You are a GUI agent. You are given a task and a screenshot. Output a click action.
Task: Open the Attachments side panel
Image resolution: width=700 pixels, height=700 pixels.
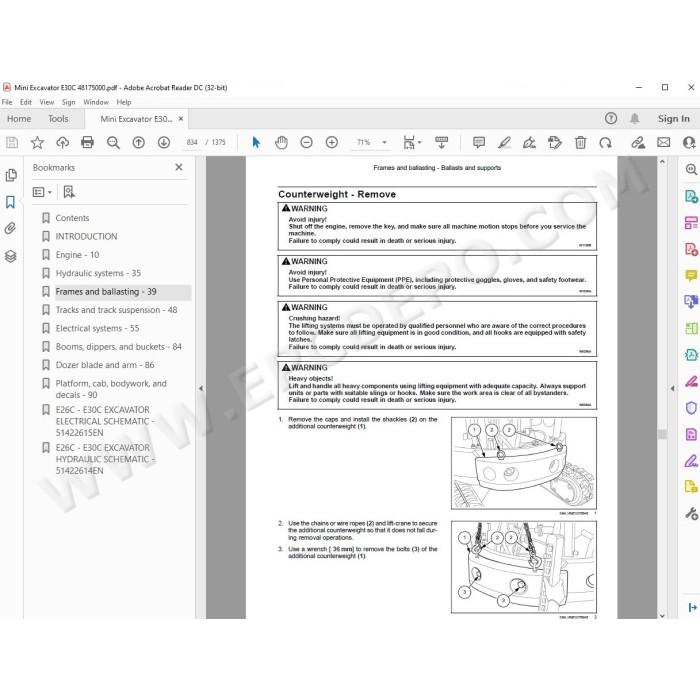tap(10, 228)
